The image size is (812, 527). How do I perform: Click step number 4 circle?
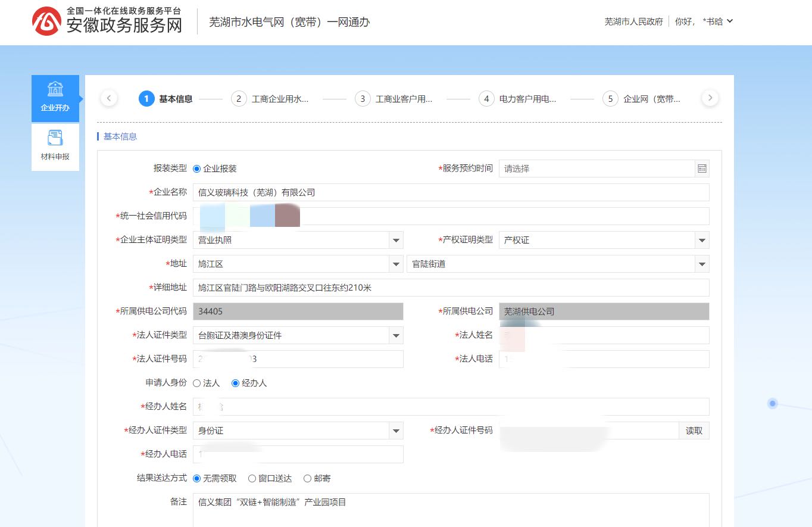click(x=486, y=99)
